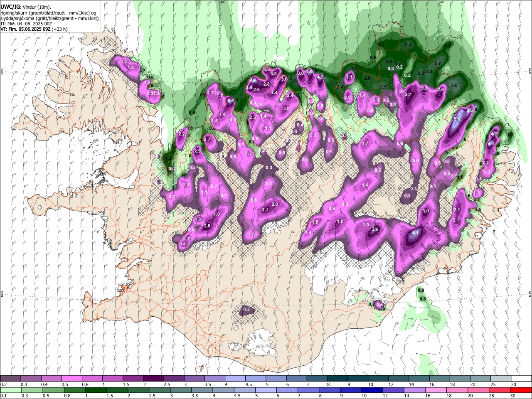The width and height of the screenshot is (532, 399).
Task: Select the pale grey 25–30 snow legend swatch
Action: point(501,378)
